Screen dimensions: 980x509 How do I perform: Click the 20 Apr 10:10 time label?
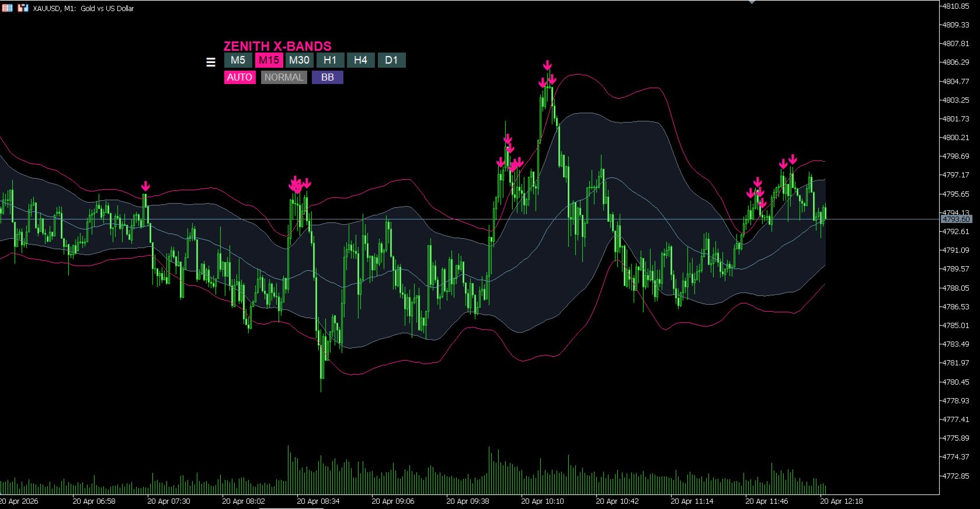(x=543, y=501)
